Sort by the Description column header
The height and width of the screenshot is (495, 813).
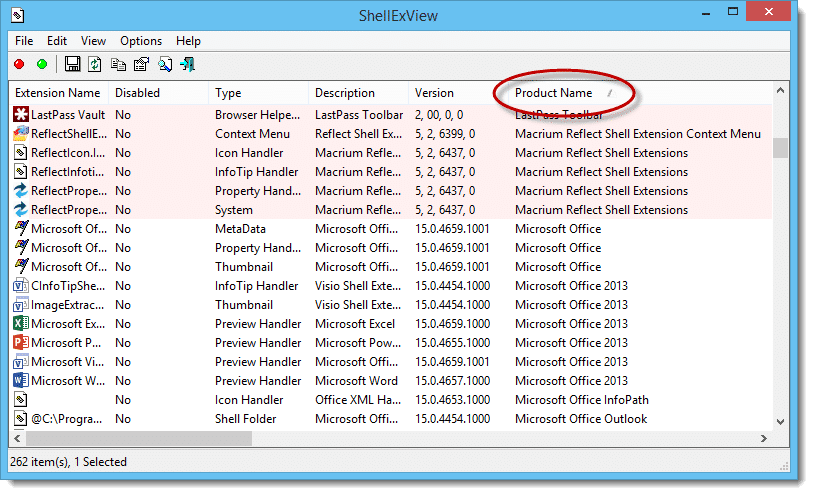coord(358,93)
